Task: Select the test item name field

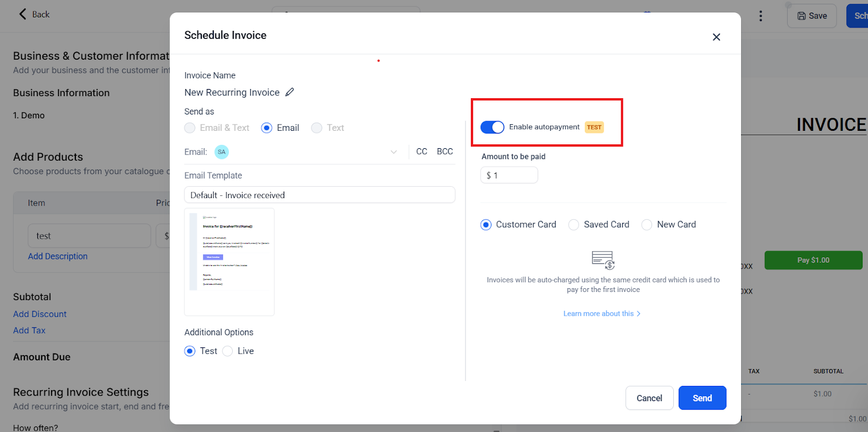Action: pos(90,236)
